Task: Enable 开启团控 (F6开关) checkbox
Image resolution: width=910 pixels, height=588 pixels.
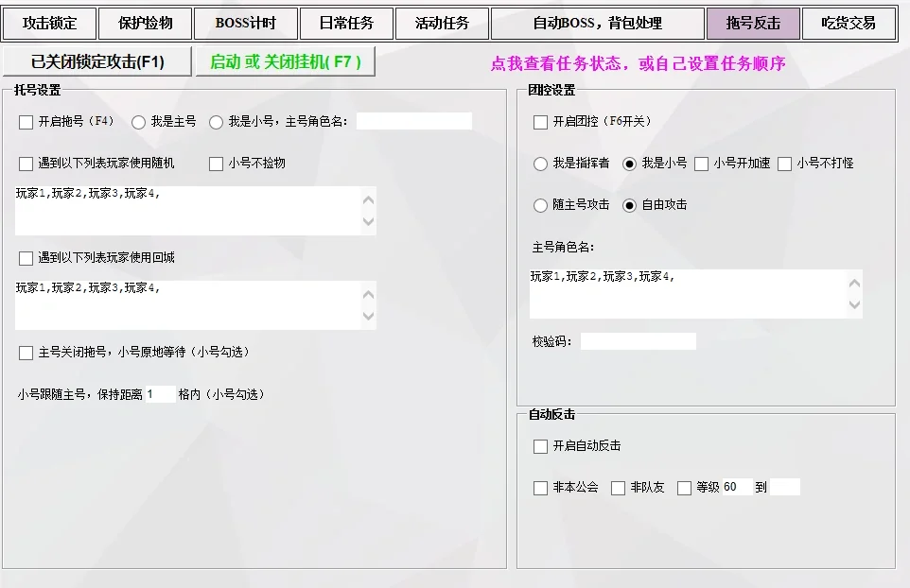Action: point(540,122)
